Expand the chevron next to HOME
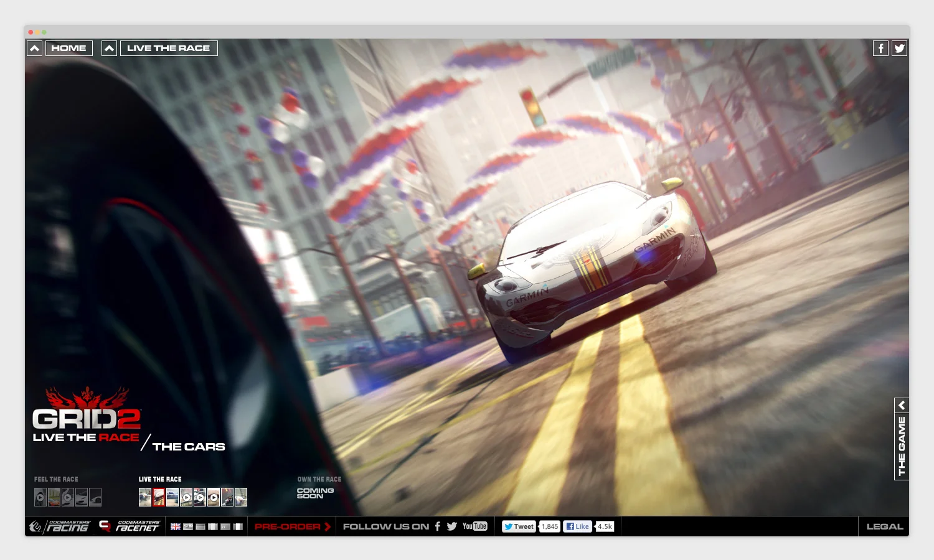Screen dimensions: 934x560 point(34,48)
